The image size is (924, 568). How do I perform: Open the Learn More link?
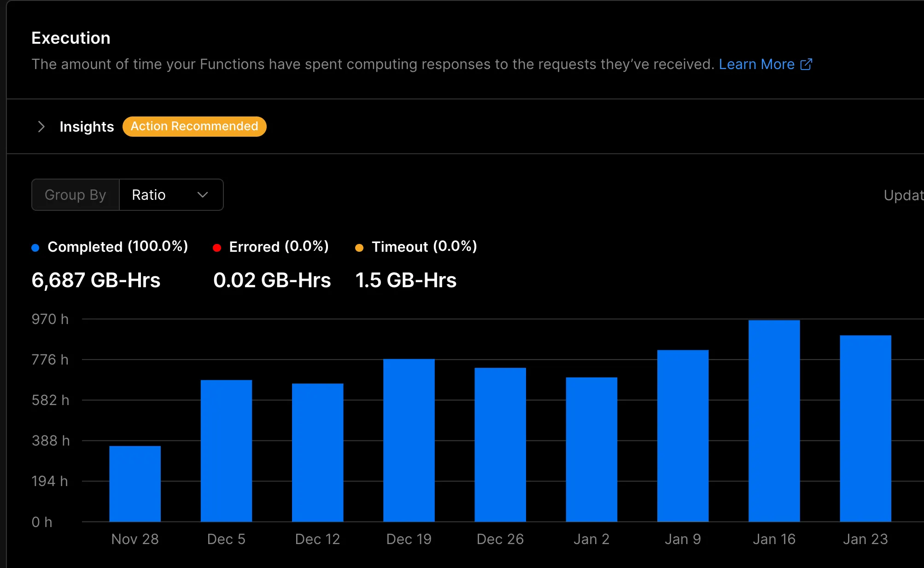(756, 64)
